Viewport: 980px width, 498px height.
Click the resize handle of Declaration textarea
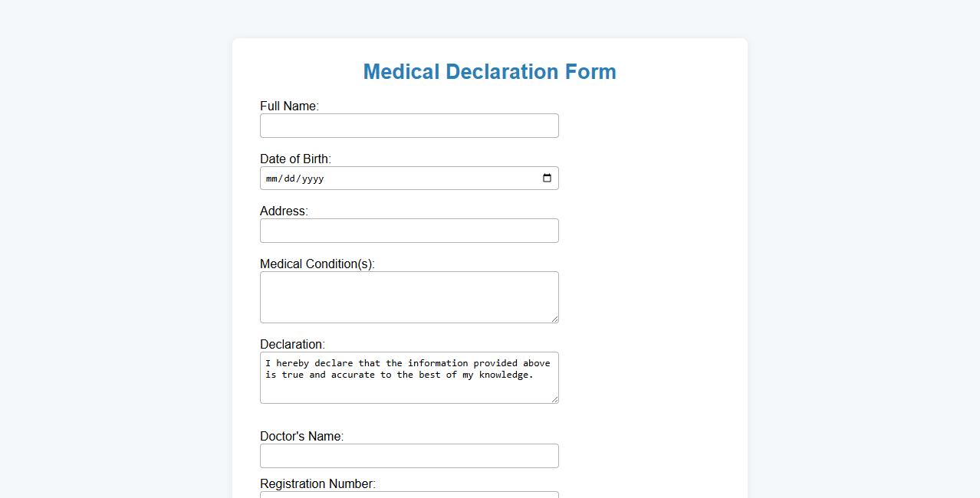tap(555, 399)
